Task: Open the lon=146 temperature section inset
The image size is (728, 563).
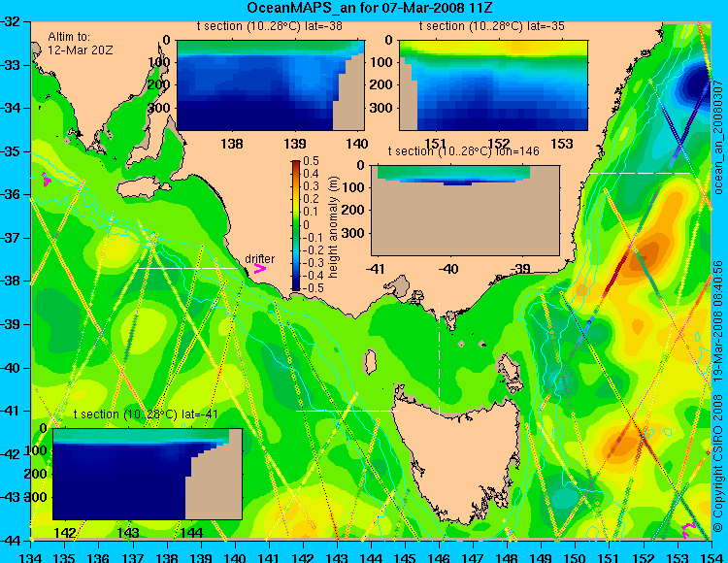Action: [x=465, y=211]
